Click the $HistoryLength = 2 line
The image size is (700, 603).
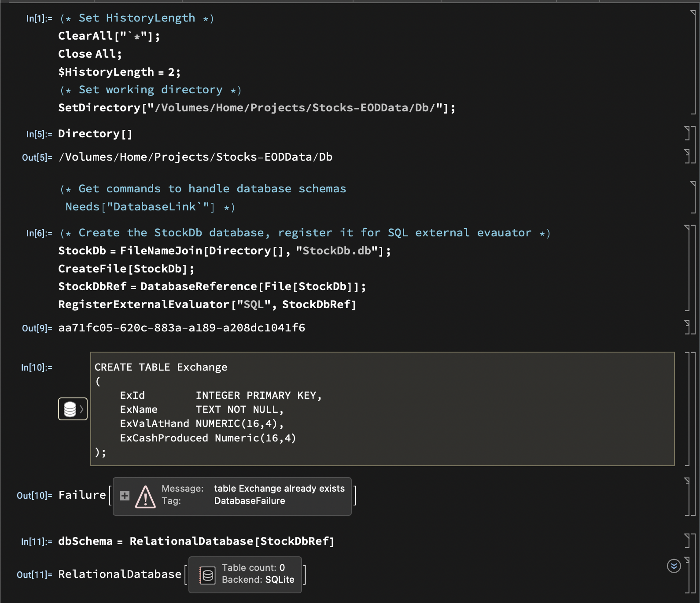(x=119, y=72)
